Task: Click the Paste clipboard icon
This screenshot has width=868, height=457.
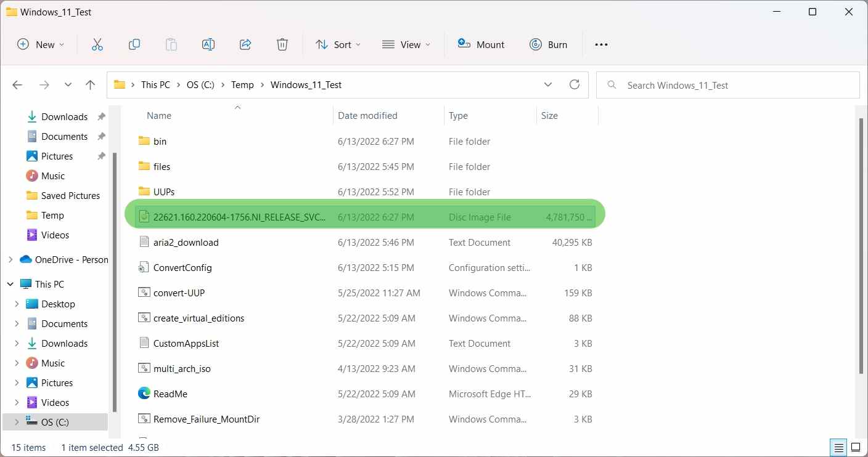Action: [171, 44]
